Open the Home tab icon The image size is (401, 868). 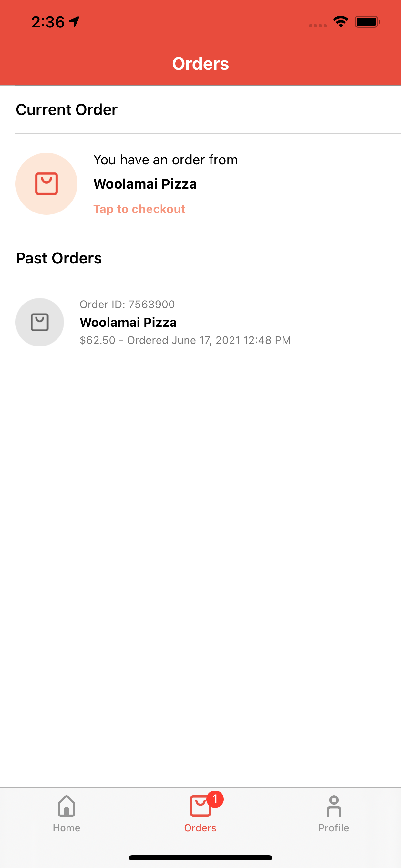(67, 806)
